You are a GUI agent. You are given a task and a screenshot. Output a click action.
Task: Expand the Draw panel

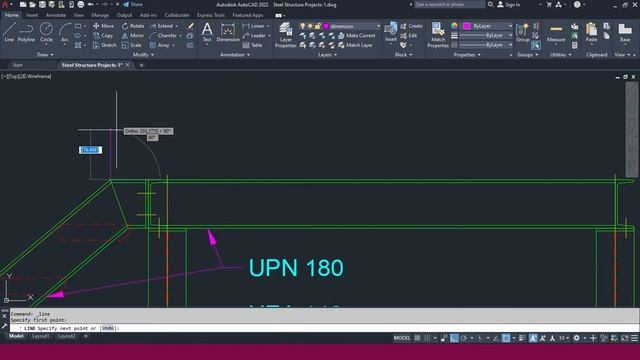(x=45, y=55)
